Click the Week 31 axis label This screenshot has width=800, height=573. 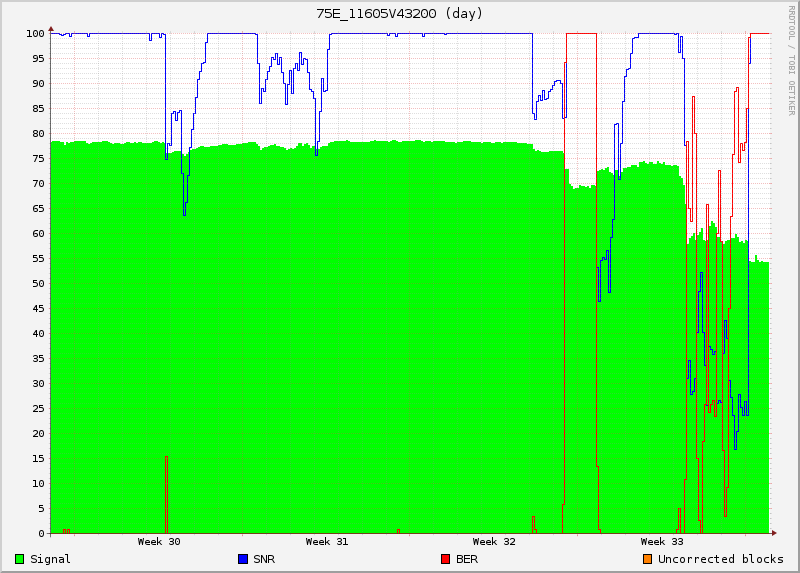(327, 542)
